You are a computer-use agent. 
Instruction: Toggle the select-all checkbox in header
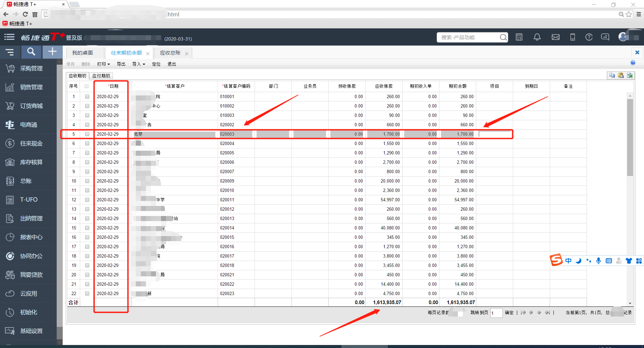click(87, 86)
